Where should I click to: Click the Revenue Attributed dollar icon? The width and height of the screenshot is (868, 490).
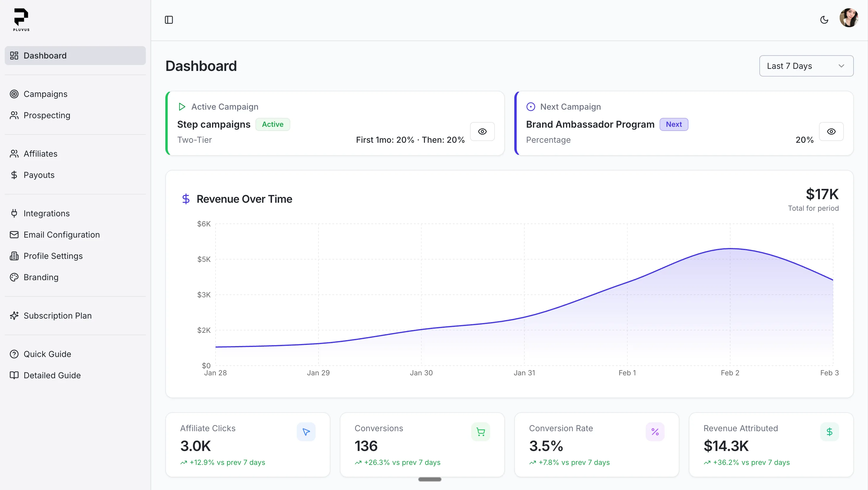829,432
